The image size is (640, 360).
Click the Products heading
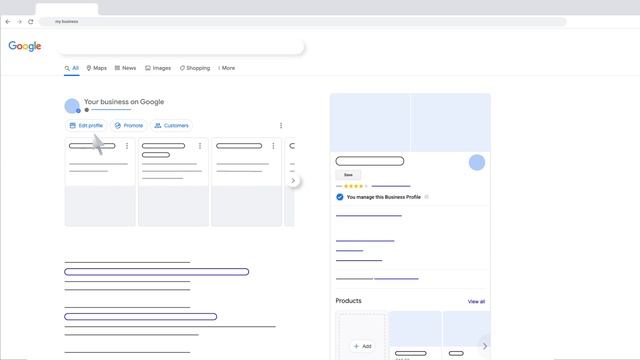(349, 301)
